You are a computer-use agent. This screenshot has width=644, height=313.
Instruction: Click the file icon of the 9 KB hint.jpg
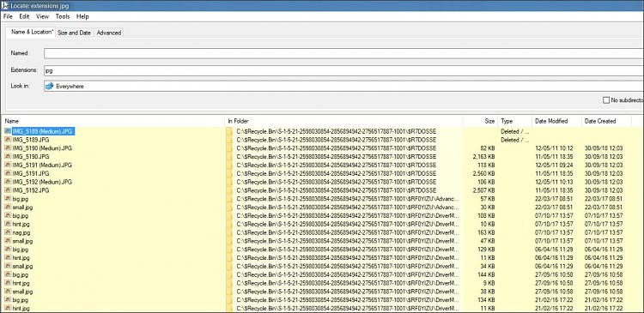[x=8, y=283]
